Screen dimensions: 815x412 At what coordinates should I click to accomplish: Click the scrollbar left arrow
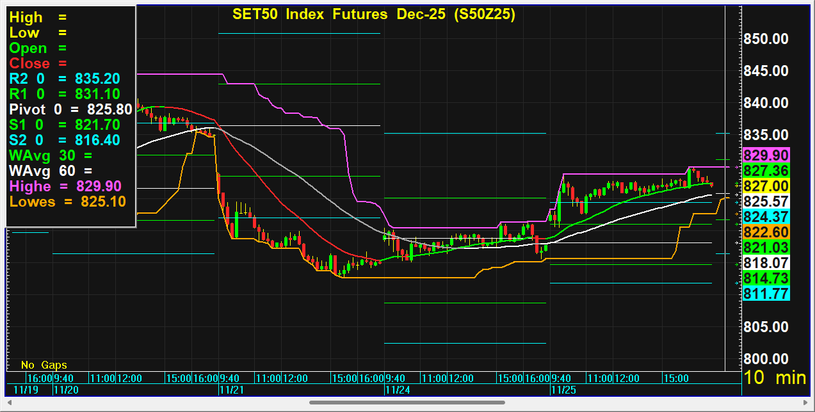coord(7,403)
